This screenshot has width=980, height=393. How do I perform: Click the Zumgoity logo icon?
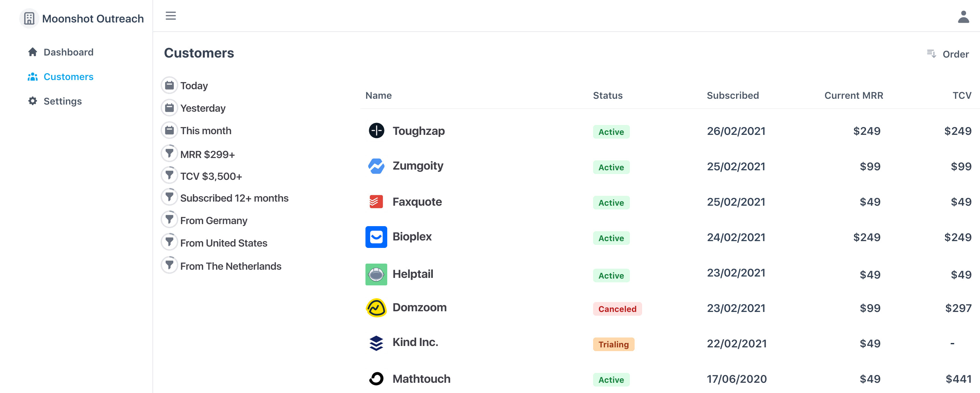coord(376,166)
